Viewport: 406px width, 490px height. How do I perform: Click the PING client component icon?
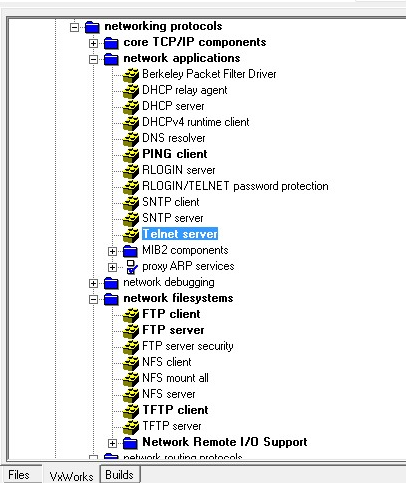[131, 154]
